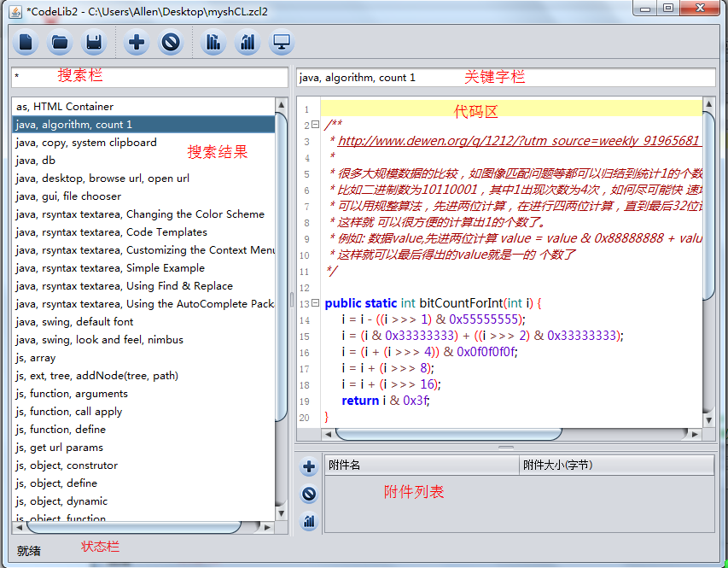Click the code editor horizontal scrollbar thumb
Viewport: 728px width, 568px height.
(x=449, y=434)
